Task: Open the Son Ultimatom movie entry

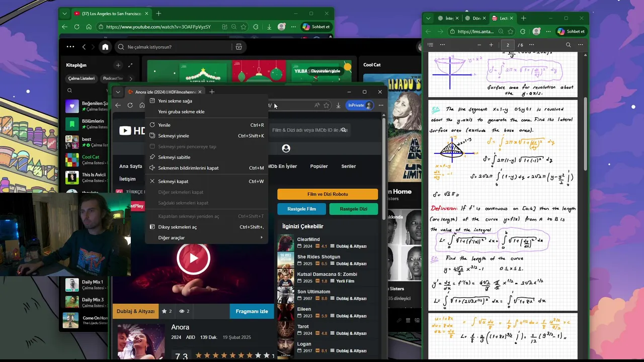Action: tap(313, 292)
